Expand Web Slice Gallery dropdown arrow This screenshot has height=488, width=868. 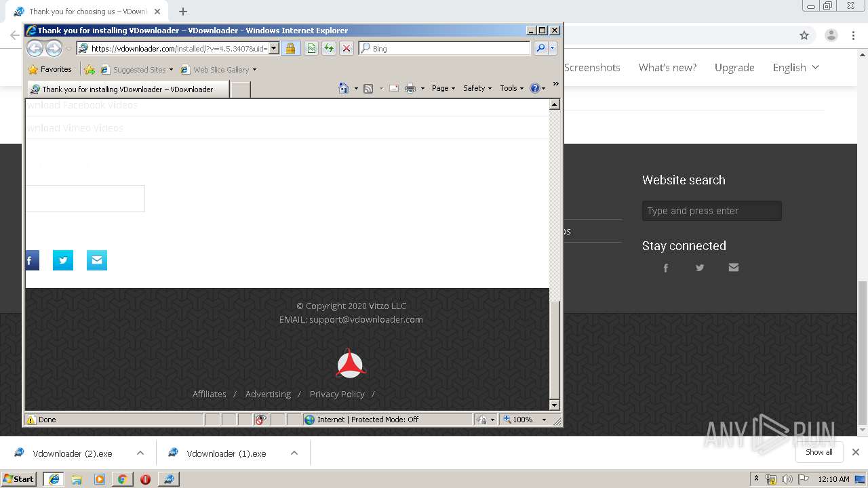255,70
